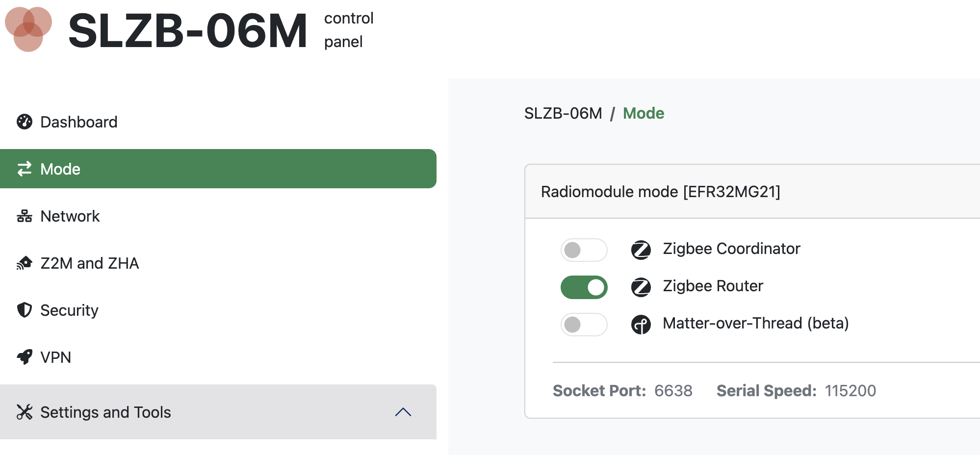Open the Security section
The height and width of the screenshot is (455, 980).
click(218, 310)
